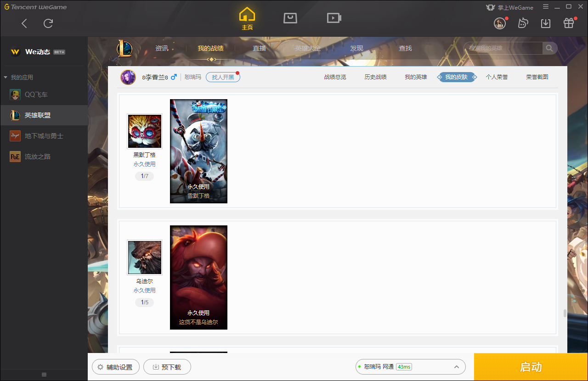Click the 乌迪尔 name label
This screenshot has width=588, height=381.
coord(144,281)
